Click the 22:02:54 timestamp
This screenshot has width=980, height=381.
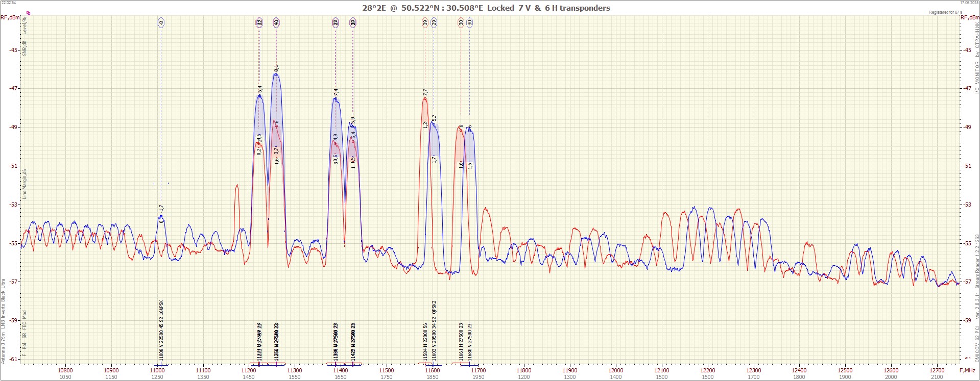(x=8, y=2)
